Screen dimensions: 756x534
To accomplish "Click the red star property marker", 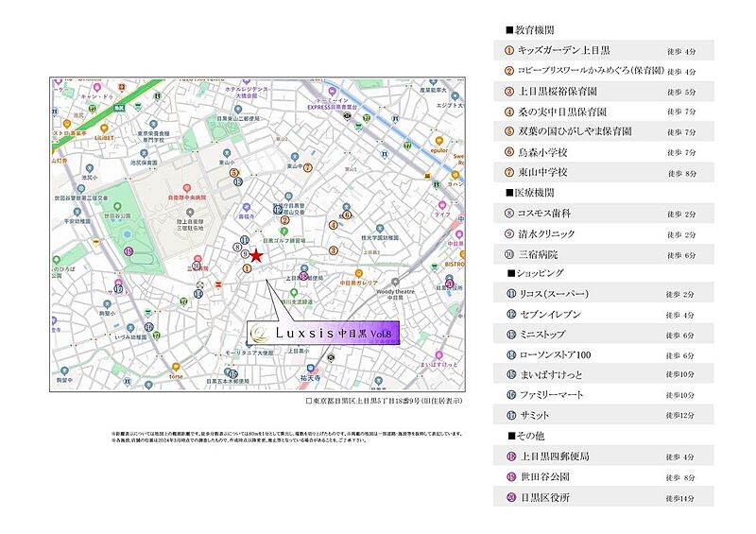I will 256,255.
